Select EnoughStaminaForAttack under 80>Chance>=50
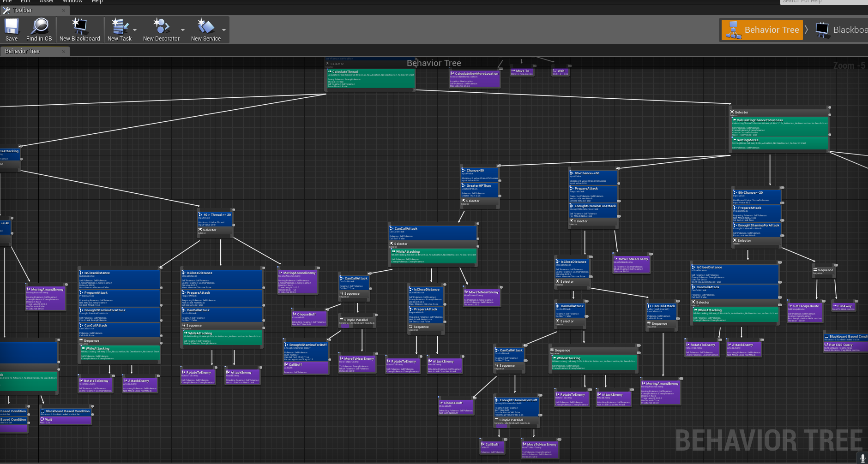 (x=593, y=210)
